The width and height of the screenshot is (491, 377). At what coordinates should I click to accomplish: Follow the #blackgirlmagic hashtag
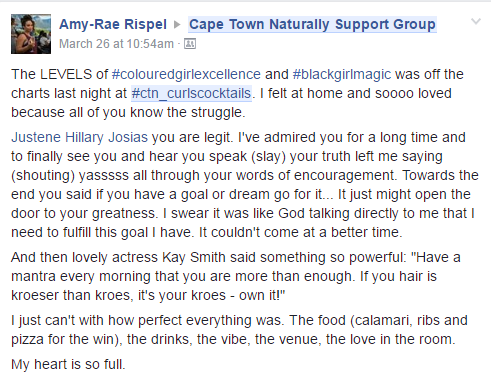pyautogui.click(x=342, y=74)
